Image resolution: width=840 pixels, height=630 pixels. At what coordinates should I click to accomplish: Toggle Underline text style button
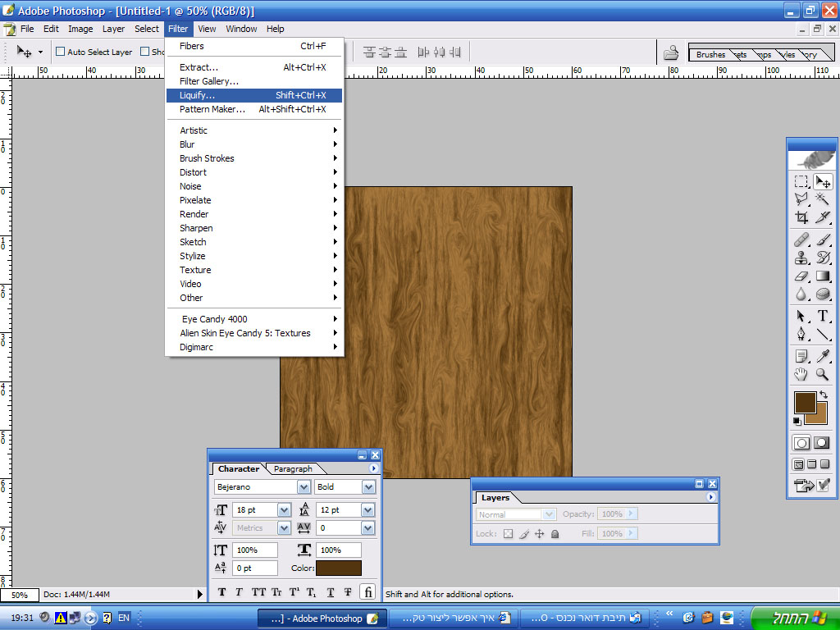331,592
